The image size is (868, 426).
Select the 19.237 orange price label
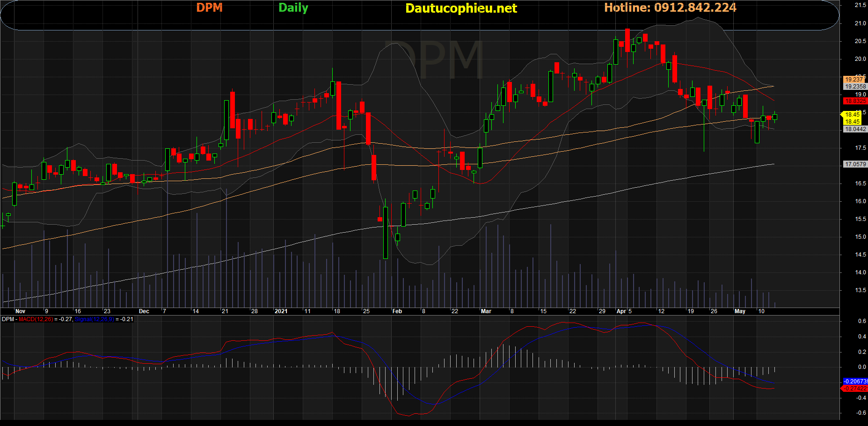pyautogui.click(x=854, y=80)
